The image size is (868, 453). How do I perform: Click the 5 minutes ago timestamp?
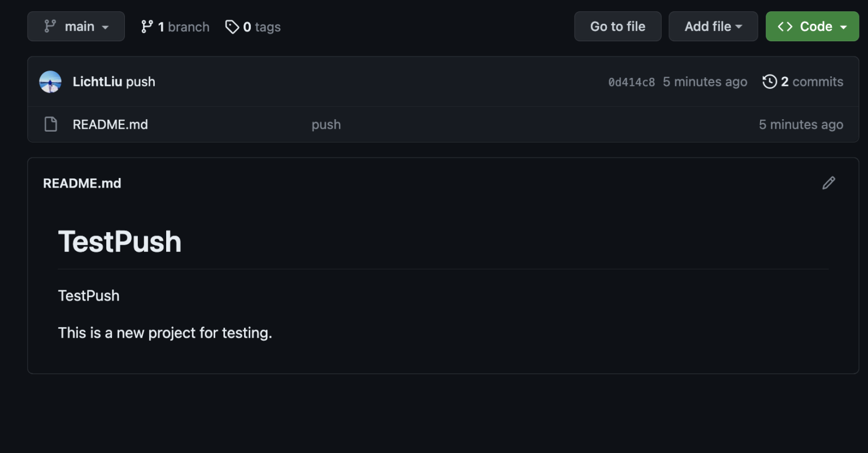705,81
